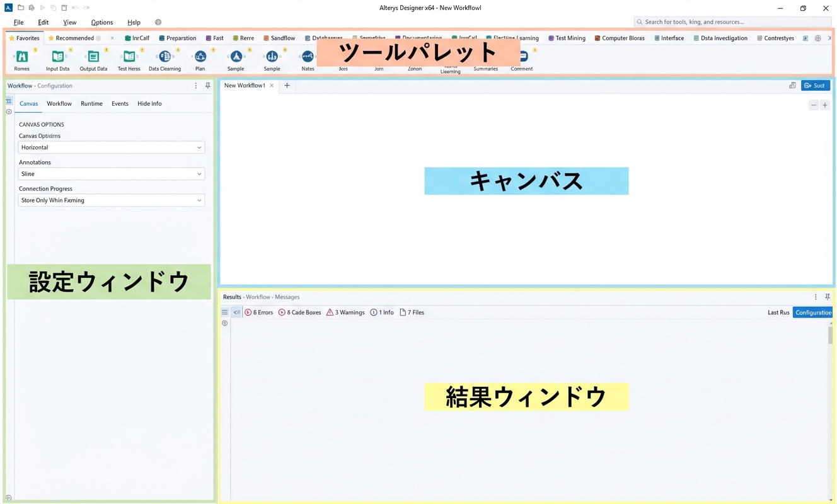This screenshot has width=837, height=504.
Task: Pin the Results panel
Action: (x=828, y=297)
